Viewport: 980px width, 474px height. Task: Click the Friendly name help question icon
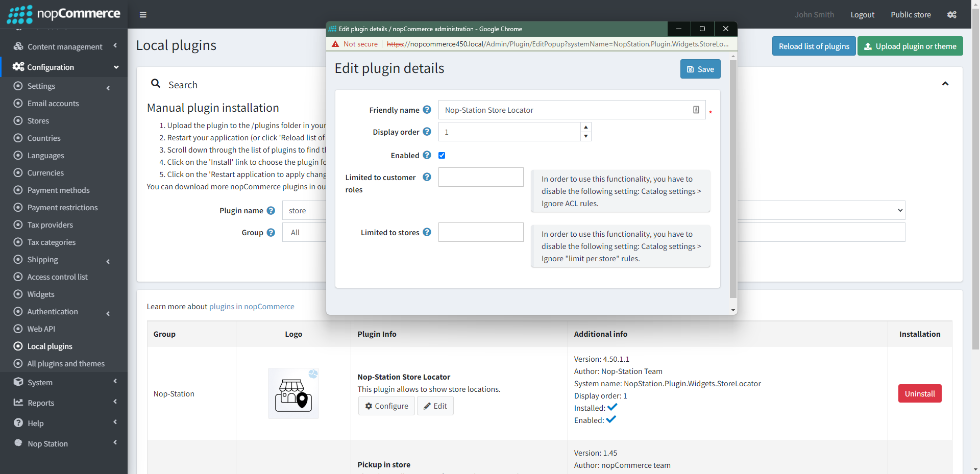pyautogui.click(x=427, y=110)
